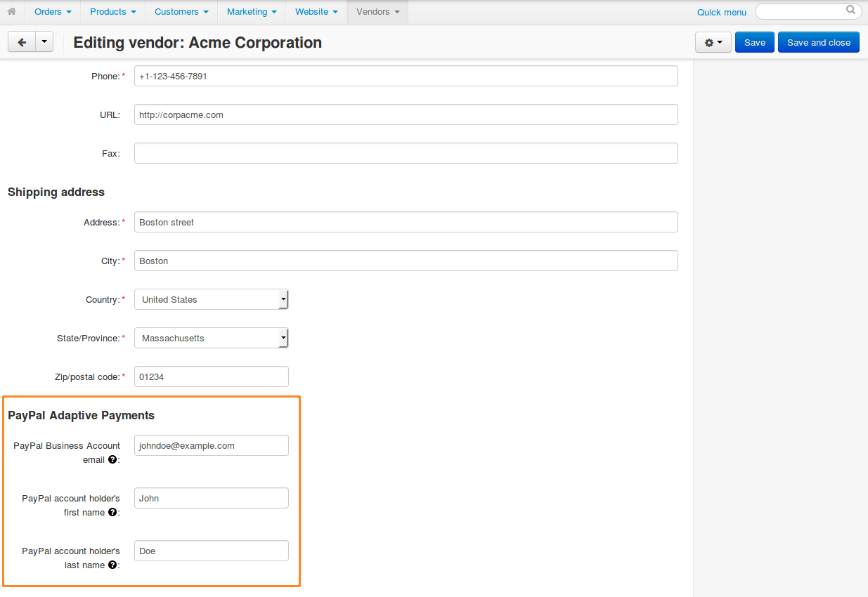Open the gear settings menu

coord(713,42)
